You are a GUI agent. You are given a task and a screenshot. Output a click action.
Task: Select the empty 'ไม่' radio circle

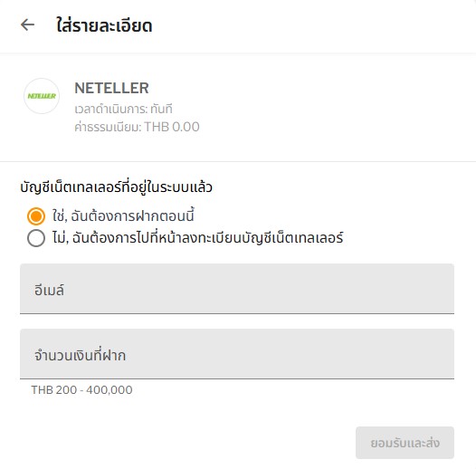[x=36, y=238]
